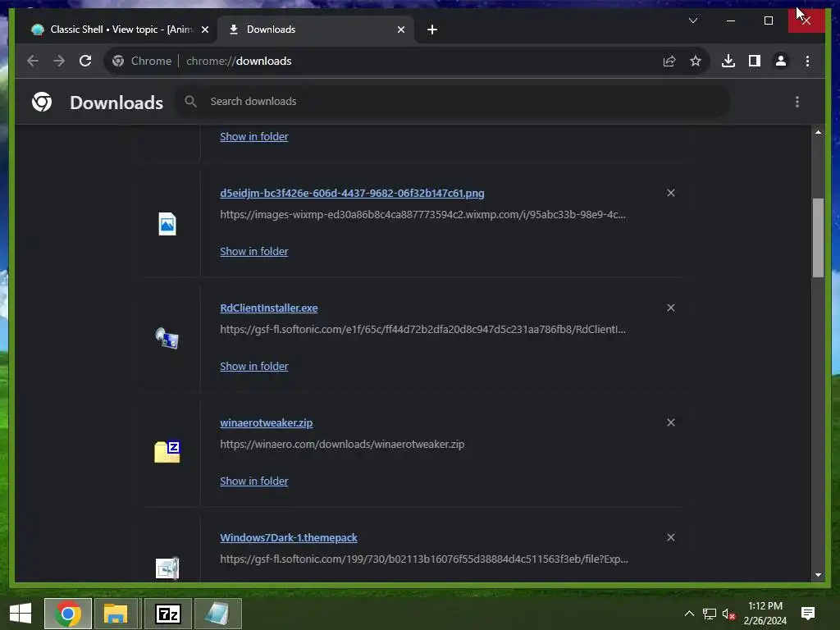
Task: Click the Windows7Dark themepack file icon
Action: pyautogui.click(x=167, y=568)
